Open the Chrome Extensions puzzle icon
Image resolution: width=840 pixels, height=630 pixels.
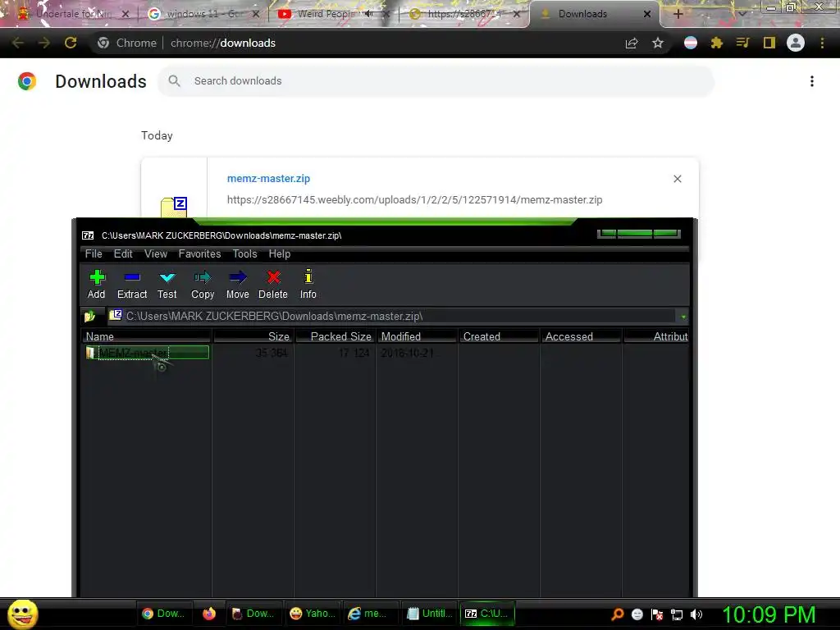tap(717, 43)
